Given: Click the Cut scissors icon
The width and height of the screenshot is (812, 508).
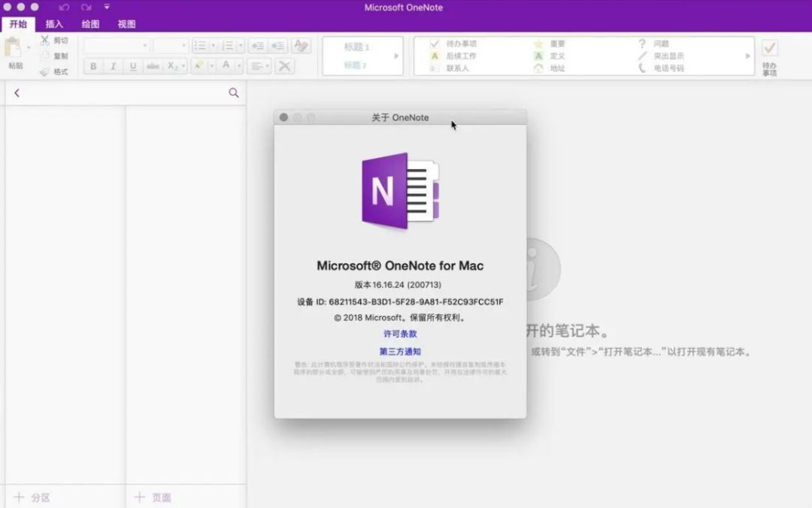Looking at the screenshot, I should tap(45, 40).
